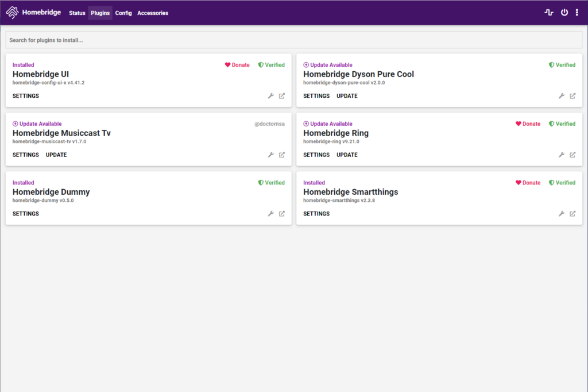Viewport: 588px width, 392px height.
Task: Go to the Status tab
Action: click(77, 13)
